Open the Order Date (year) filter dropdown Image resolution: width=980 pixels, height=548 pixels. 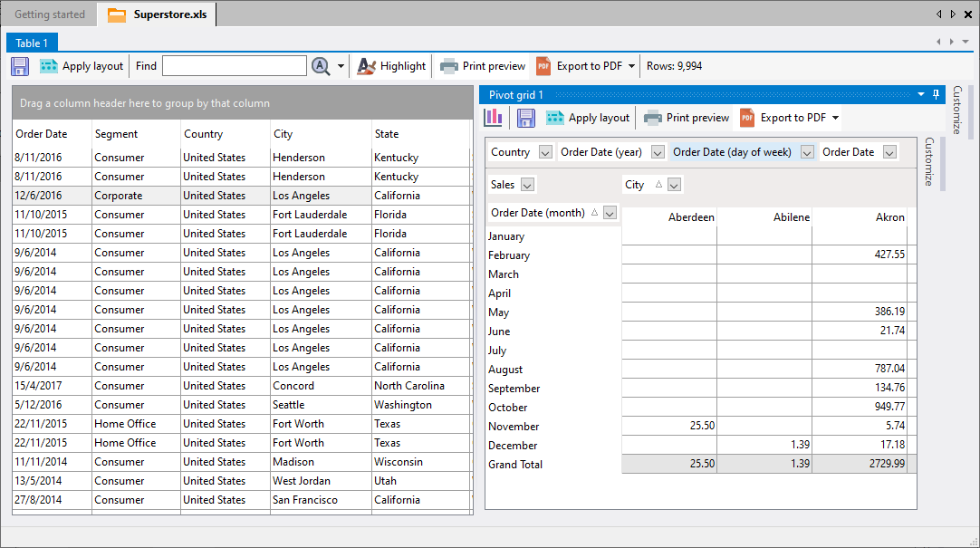point(658,152)
